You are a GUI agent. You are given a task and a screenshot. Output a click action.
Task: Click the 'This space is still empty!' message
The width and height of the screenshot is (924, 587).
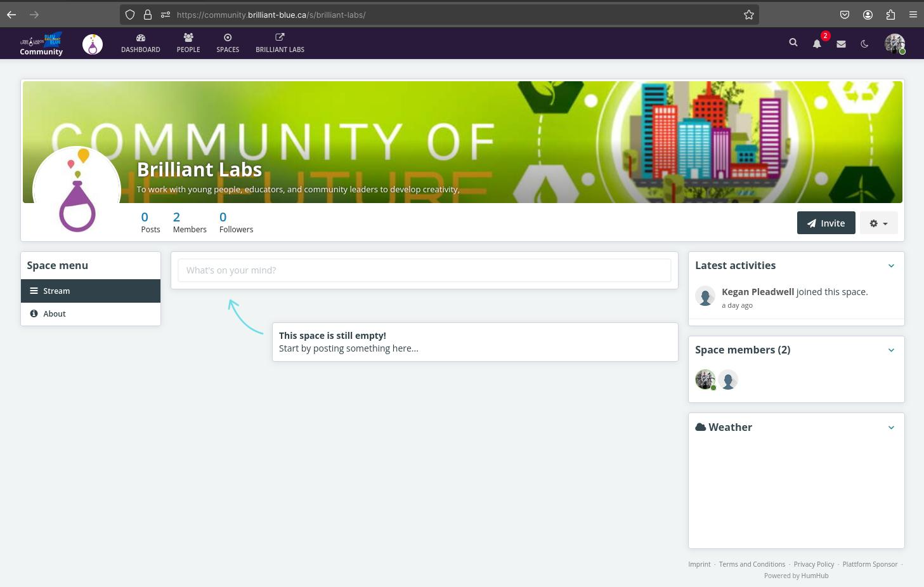click(x=332, y=336)
